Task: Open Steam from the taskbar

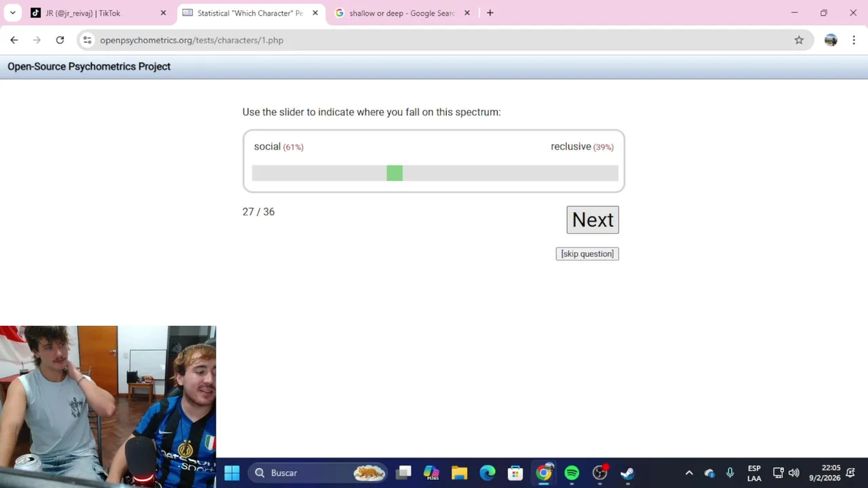Action: [x=628, y=473]
